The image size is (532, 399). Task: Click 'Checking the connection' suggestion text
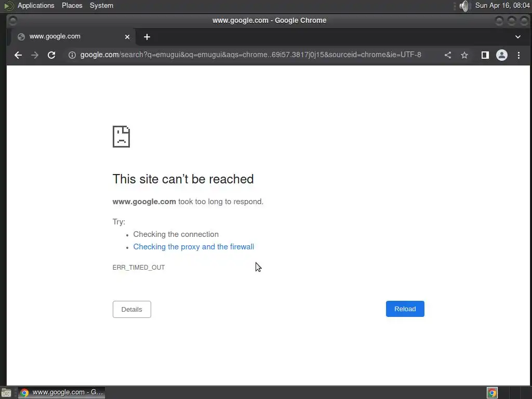[176, 234]
